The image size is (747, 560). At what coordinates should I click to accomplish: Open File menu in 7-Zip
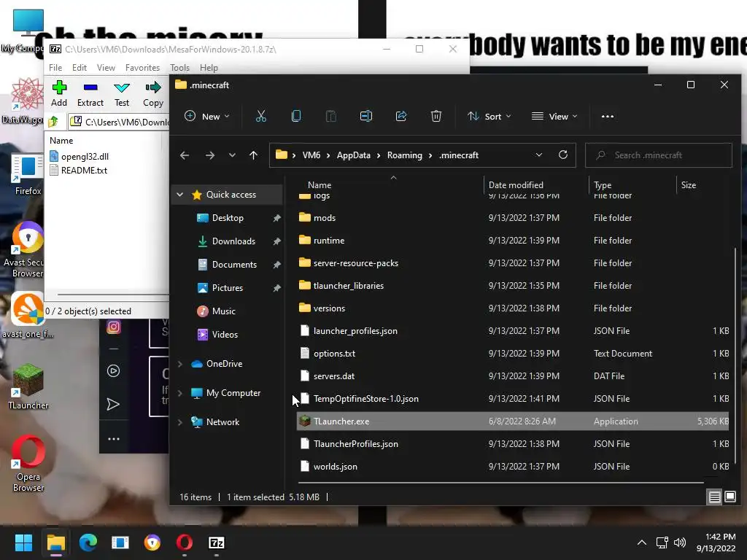[55, 68]
